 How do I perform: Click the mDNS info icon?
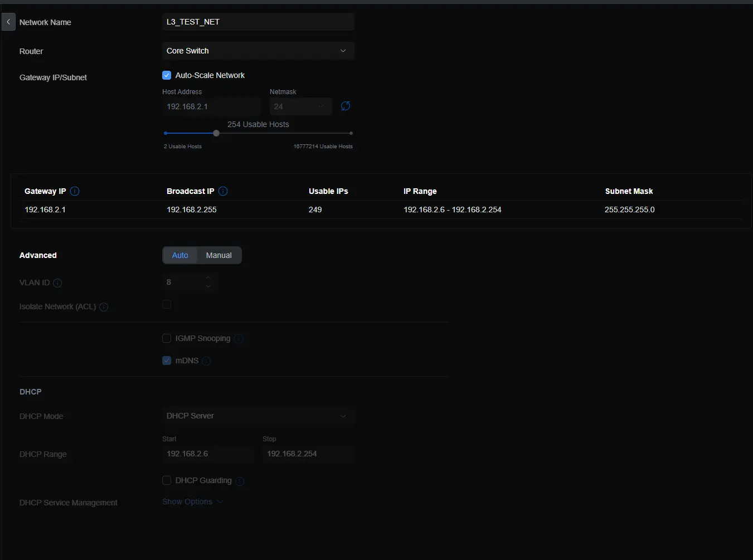(x=206, y=361)
